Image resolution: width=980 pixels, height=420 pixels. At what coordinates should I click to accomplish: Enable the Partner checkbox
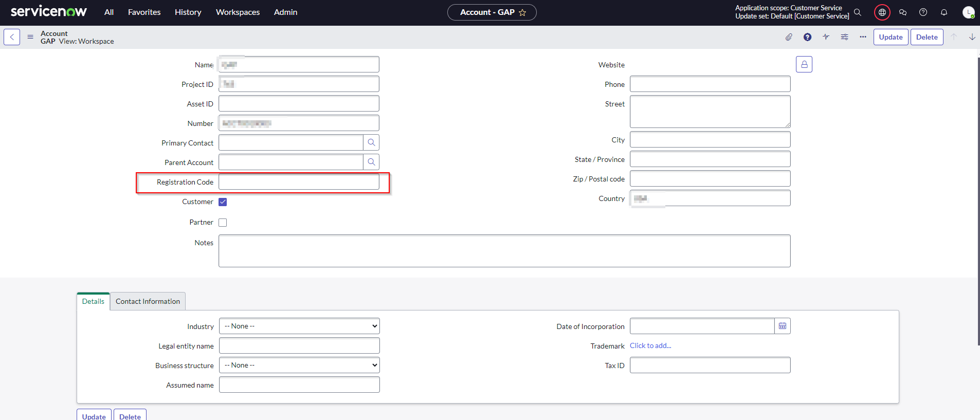point(223,223)
